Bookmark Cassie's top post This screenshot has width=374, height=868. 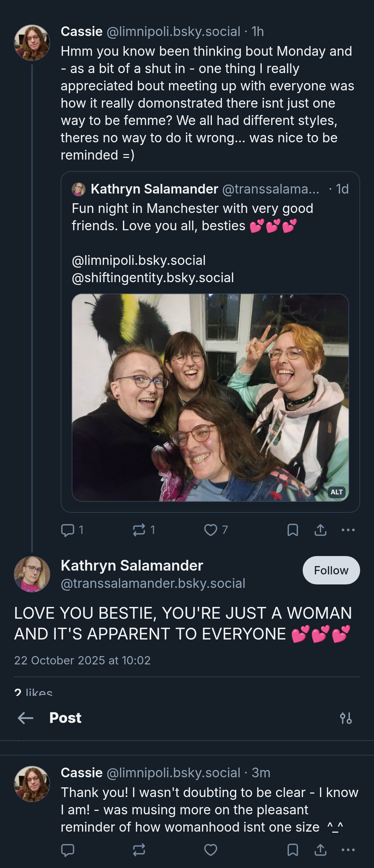pos(293,530)
